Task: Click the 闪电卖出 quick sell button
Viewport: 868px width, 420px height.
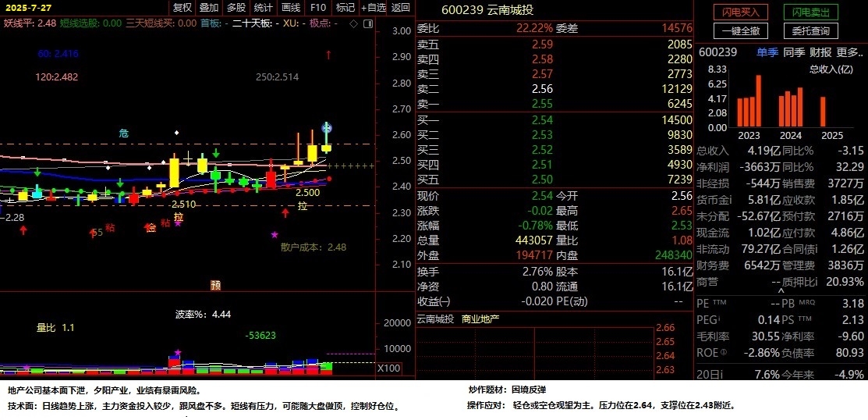Action: coord(811,12)
